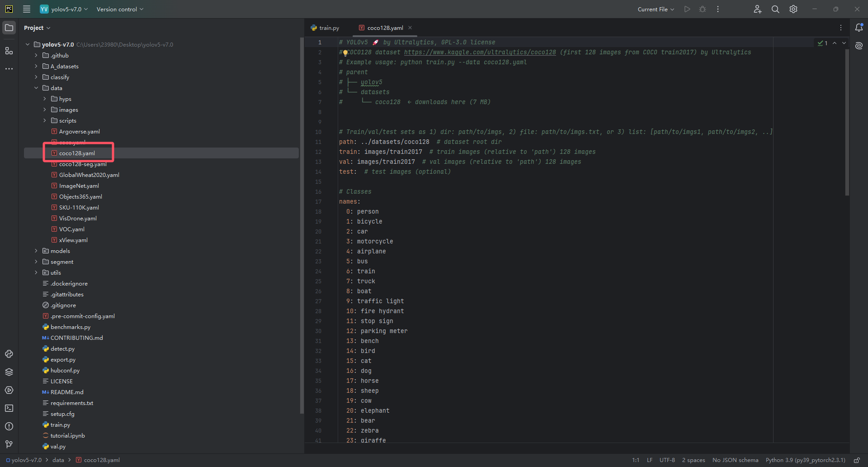Viewport: 868px width, 467px height.
Task: Click the editor vertical scrollbar
Action: [847, 122]
